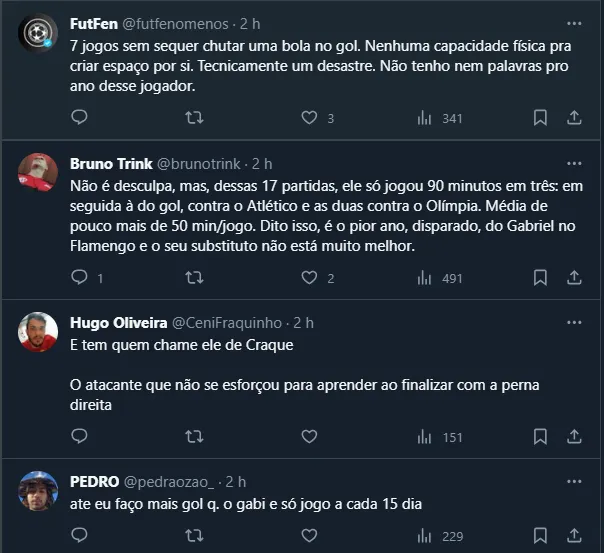Open PEDRO's avatar image
Viewport: 604px width, 553px height.
38,490
